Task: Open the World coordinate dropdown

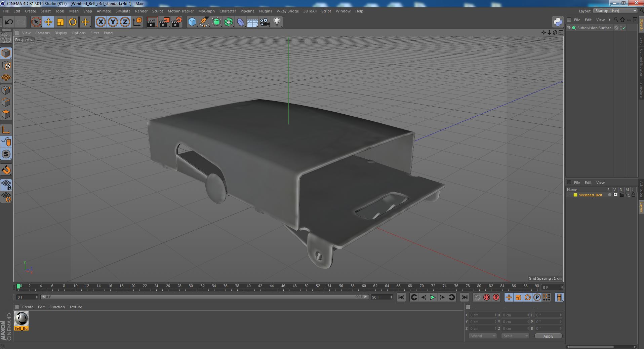Action: [x=482, y=336]
